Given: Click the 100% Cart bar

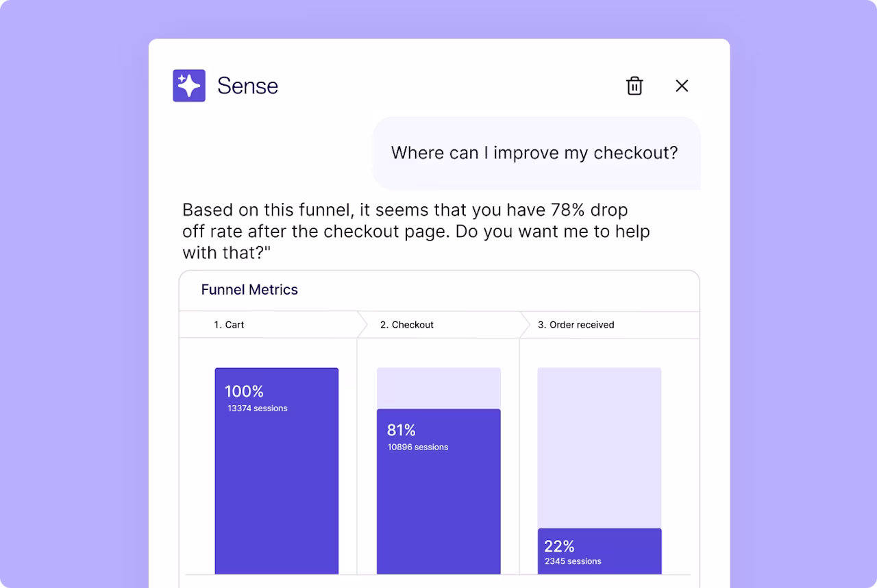Looking at the screenshot, I should (277, 471).
